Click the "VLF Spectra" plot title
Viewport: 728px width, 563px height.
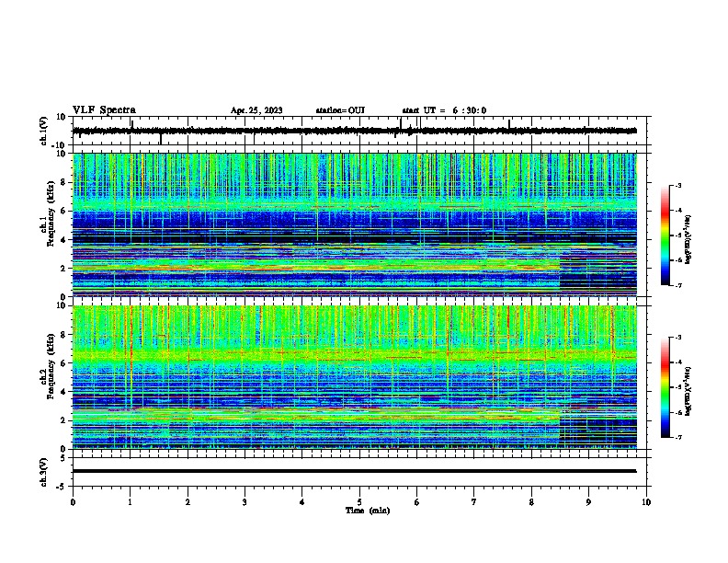tap(104, 110)
